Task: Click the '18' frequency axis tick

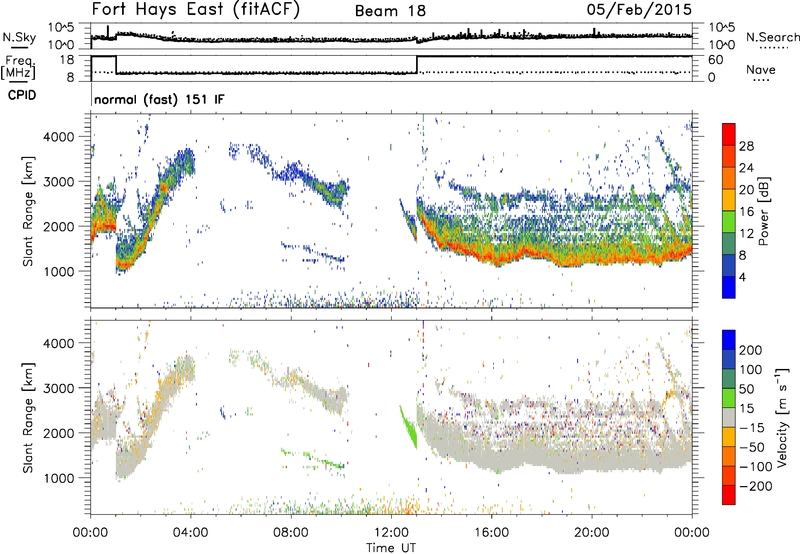Action: (66, 60)
